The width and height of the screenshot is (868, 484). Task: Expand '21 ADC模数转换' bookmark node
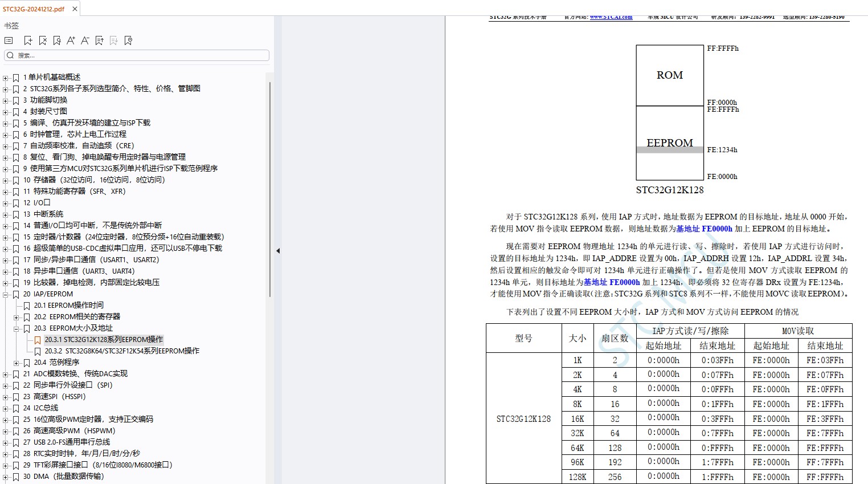pos(6,374)
